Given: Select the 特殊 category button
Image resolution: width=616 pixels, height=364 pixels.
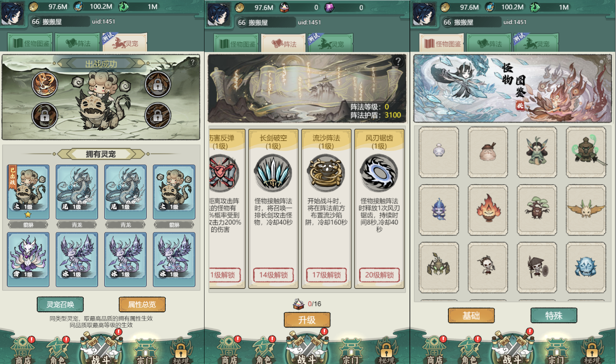Looking at the screenshot, I should 554,315.
